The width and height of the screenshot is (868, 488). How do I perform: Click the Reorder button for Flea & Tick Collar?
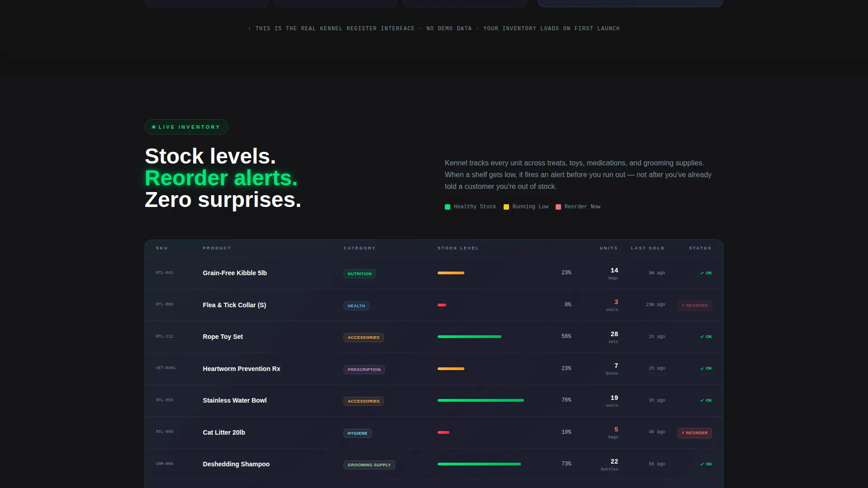(695, 305)
